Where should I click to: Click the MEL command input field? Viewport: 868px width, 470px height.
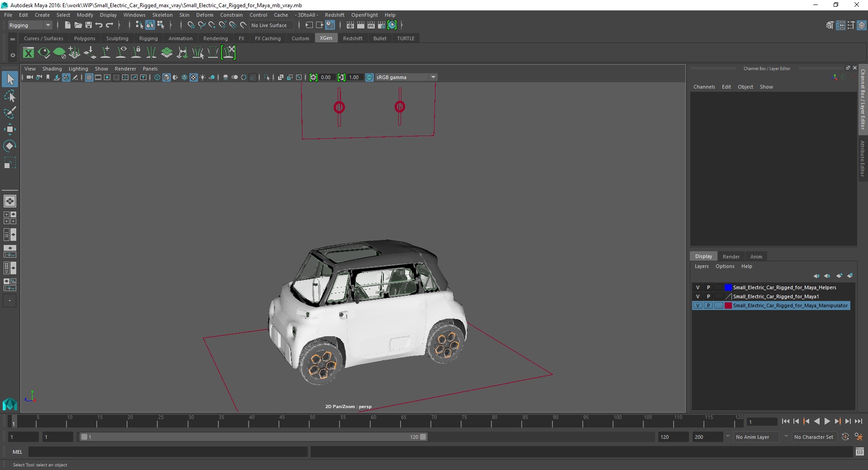coord(167,452)
